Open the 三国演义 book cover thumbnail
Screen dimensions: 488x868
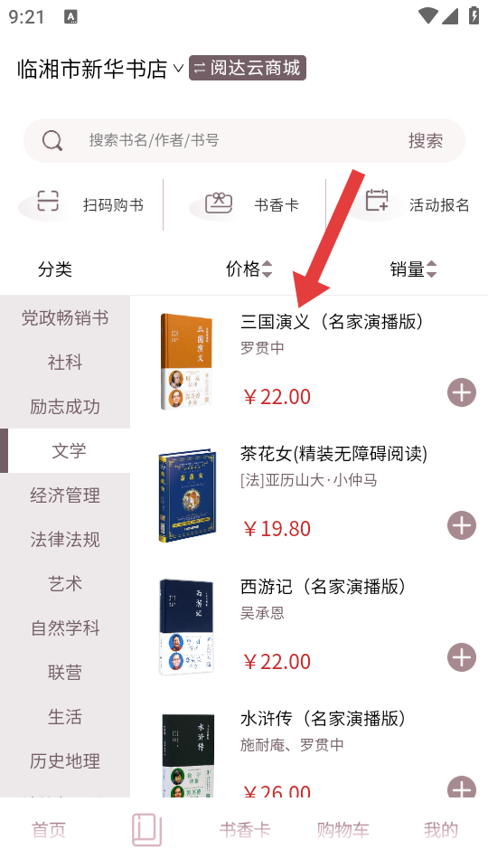(186, 362)
